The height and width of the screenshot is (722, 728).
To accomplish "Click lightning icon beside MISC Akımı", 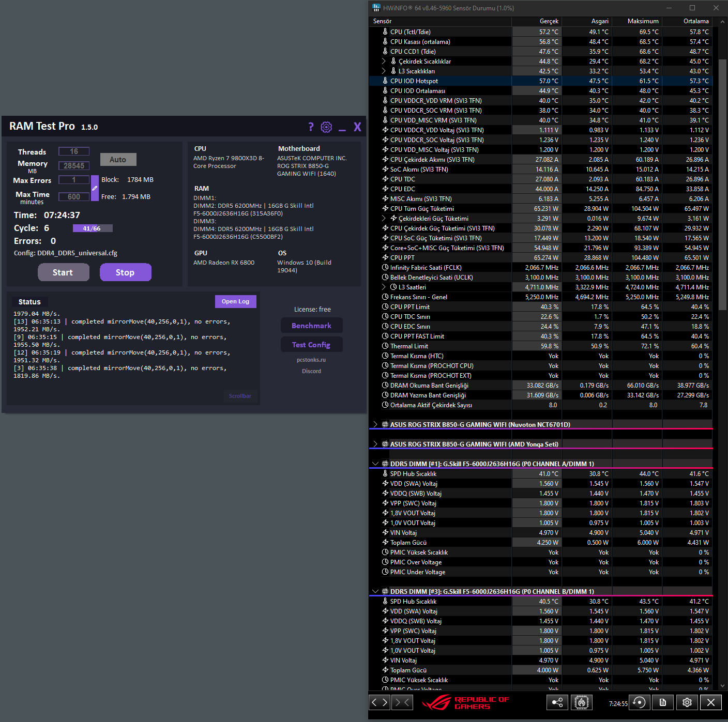I will coord(385,198).
